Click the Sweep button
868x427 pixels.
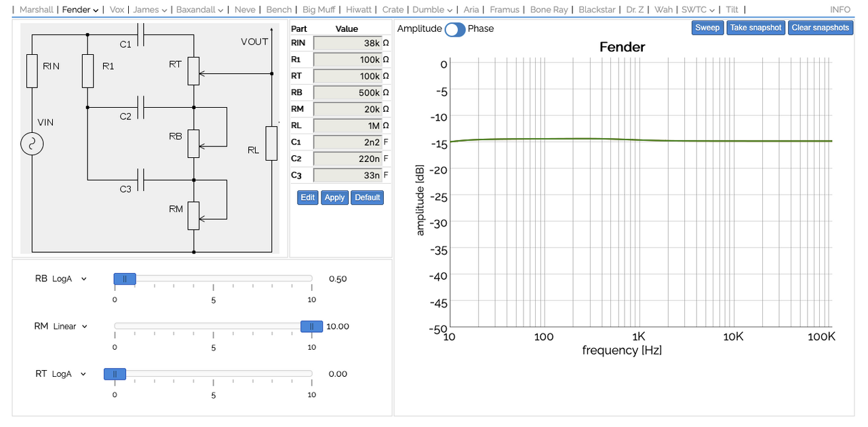coord(707,28)
